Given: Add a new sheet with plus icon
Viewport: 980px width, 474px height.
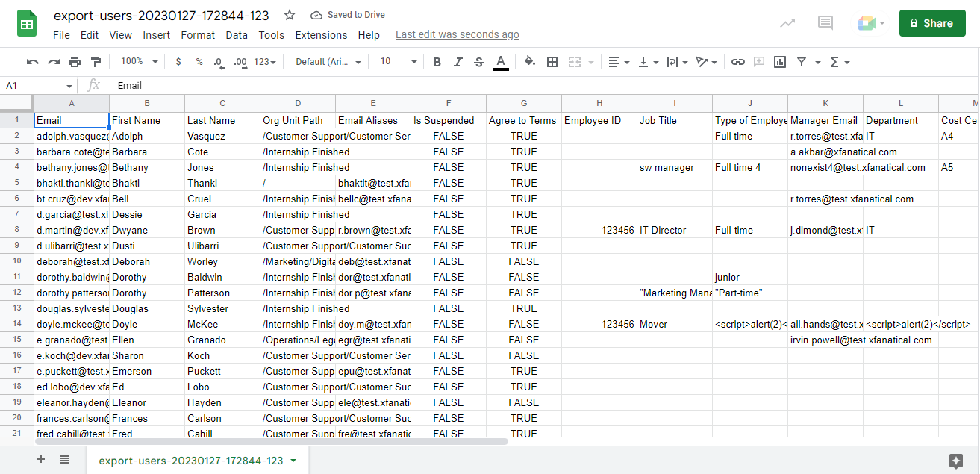Looking at the screenshot, I should [x=41, y=460].
